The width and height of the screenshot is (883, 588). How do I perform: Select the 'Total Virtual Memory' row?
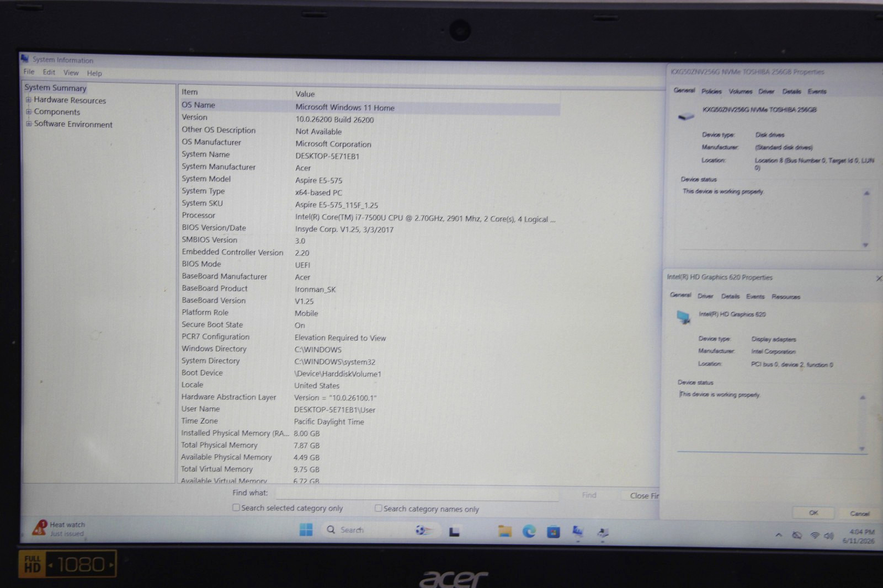click(370, 469)
